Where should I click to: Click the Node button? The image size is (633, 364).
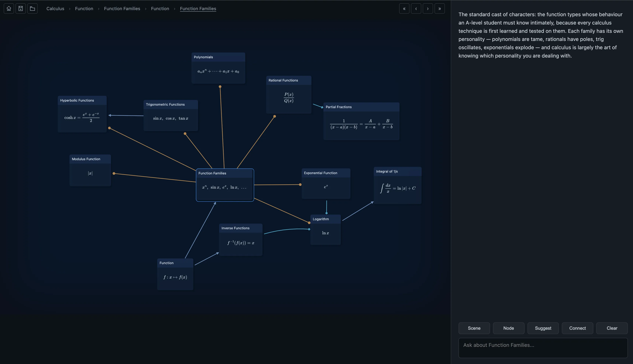point(509,328)
